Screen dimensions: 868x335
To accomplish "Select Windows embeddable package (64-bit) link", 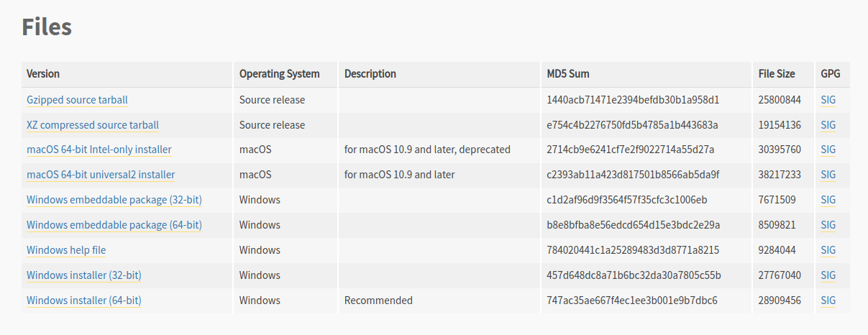I will coord(114,225).
